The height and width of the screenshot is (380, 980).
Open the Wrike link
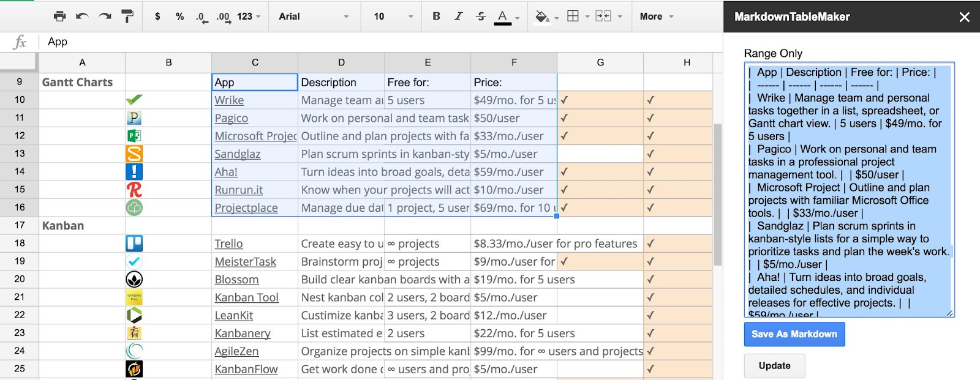click(x=229, y=100)
